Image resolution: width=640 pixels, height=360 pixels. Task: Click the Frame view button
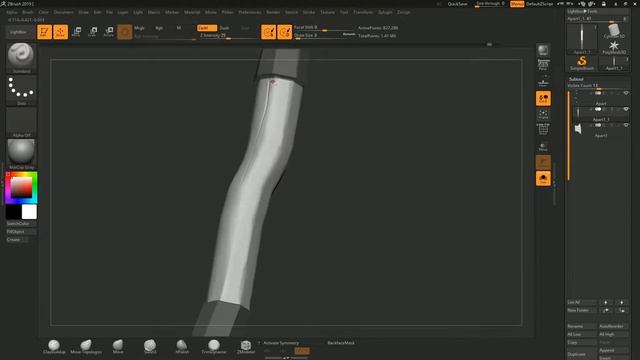(x=543, y=114)
